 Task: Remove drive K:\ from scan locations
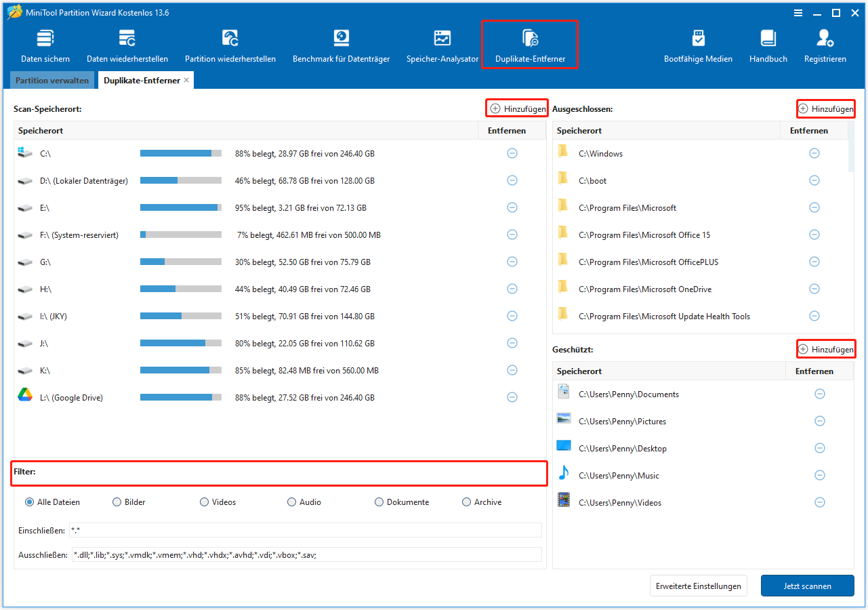tap(512, 370)
